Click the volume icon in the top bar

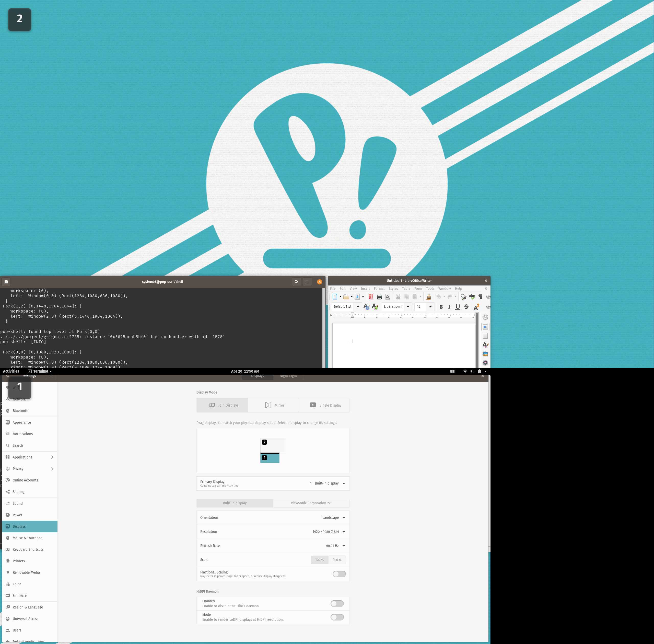pyautogui.click(x=472, y=371)
